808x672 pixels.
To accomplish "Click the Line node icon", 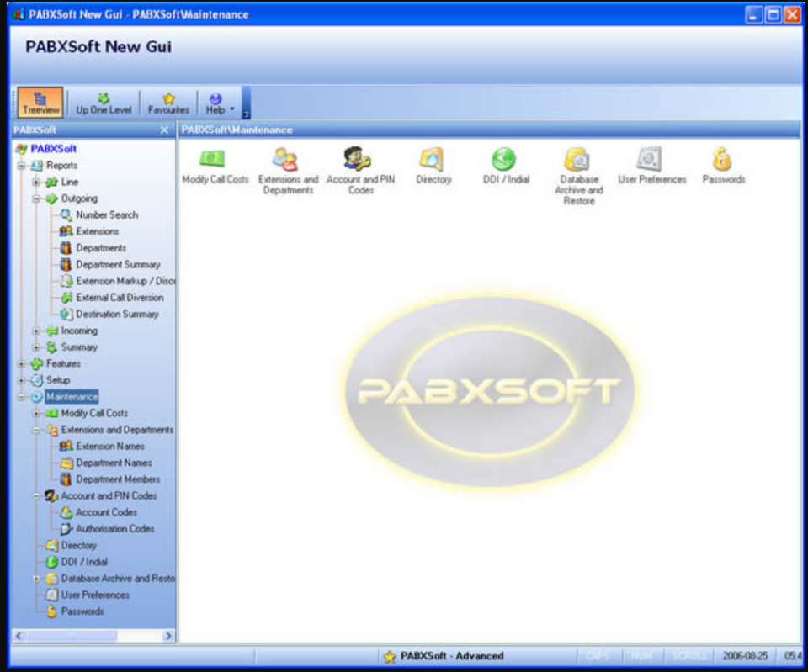I will coord(51,182).
